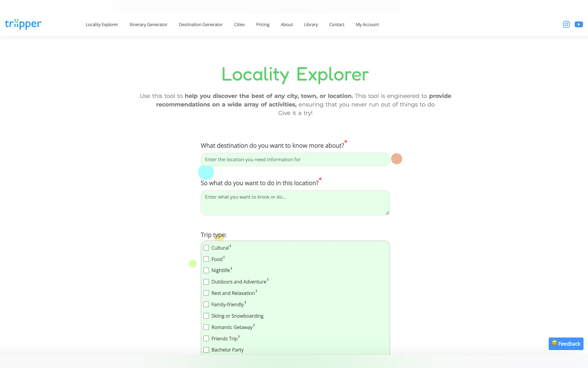Click the info icon next to Food
The width and height of the screenshot is (588, 368).
(x=224, y=257)
